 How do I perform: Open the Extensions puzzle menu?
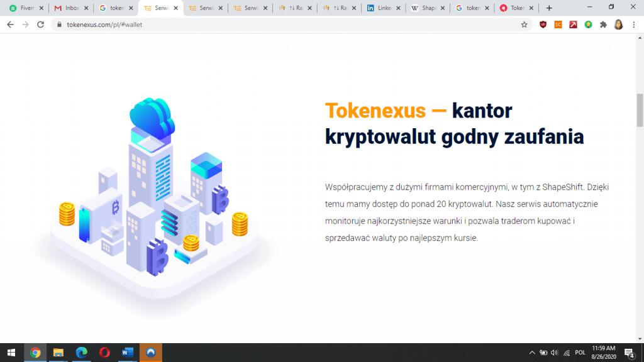[x=603, y=25]
